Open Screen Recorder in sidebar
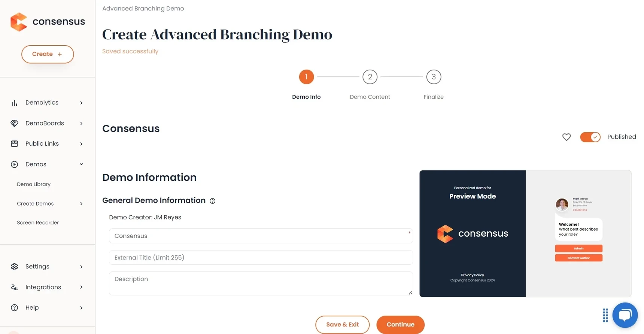 [38, 223]
